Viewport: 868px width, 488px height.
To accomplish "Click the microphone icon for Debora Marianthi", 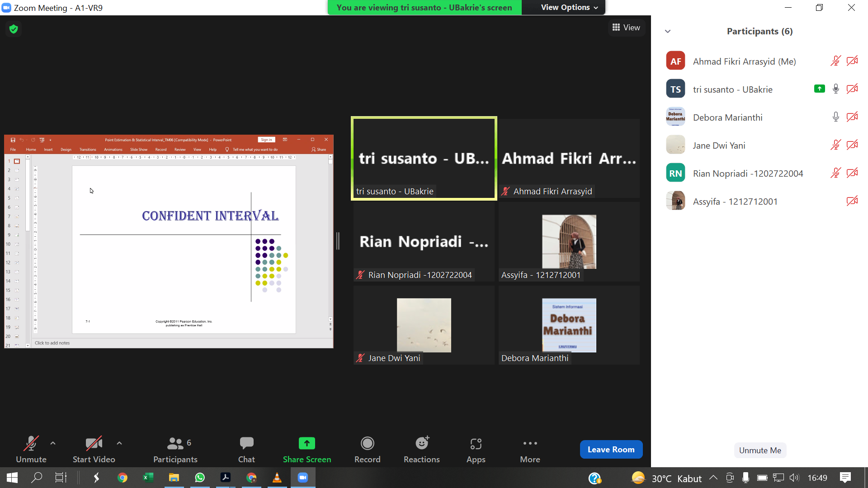I will coord(836,117).
